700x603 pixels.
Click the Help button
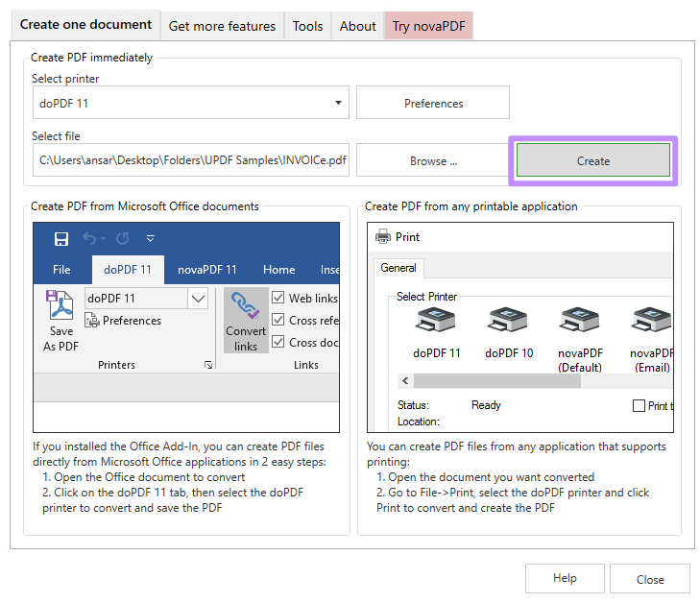[x=565, y=578]
